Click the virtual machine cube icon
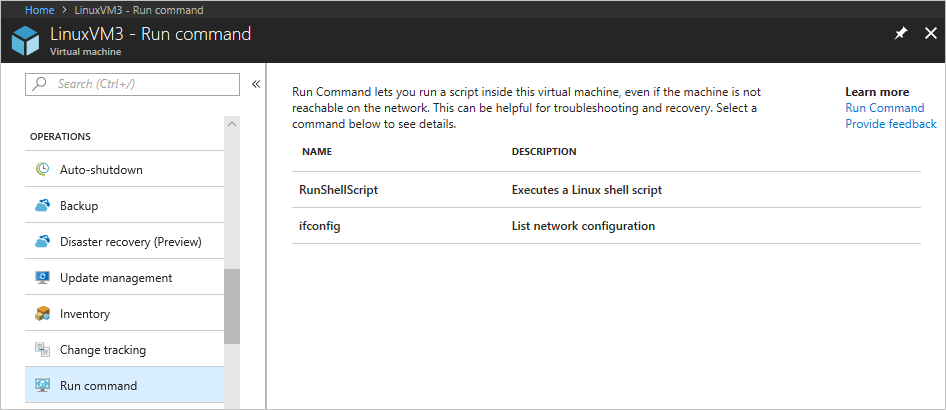 tap(26, 41)
